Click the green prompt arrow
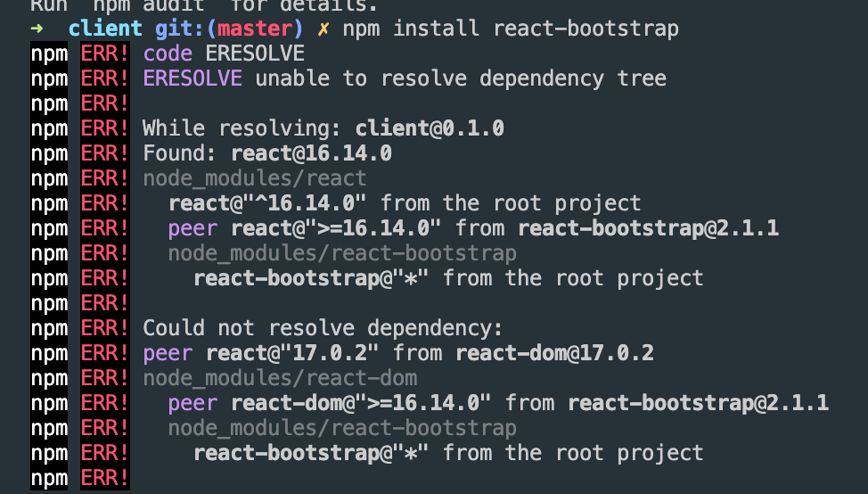This screenshot has width=868, height=494. click(37, 29)
